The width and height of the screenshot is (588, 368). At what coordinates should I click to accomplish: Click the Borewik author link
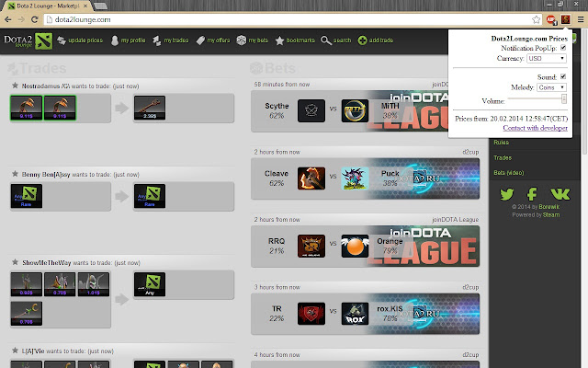pos(549,207)
